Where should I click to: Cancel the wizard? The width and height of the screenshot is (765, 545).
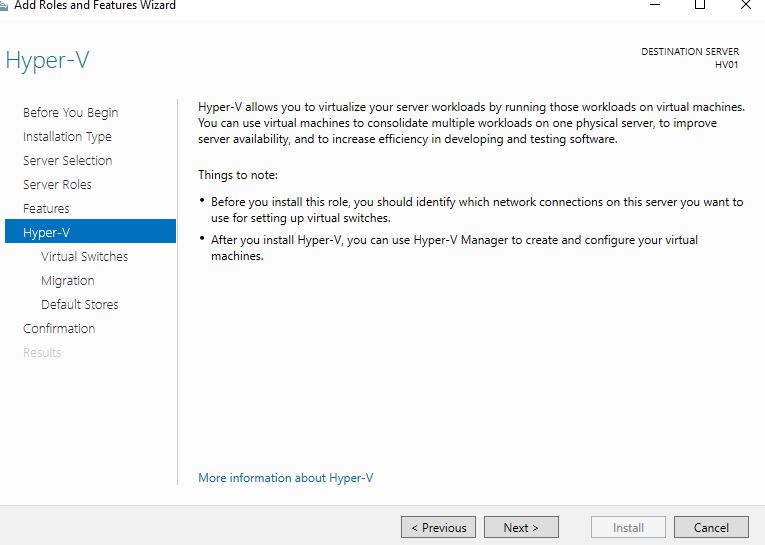(x=710, y=527)
